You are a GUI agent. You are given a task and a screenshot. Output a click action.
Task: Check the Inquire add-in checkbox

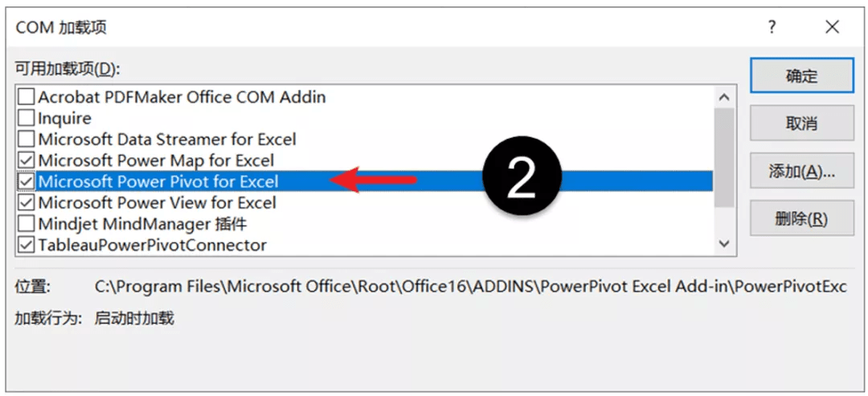pyautogui.click(x=27, y=118)
